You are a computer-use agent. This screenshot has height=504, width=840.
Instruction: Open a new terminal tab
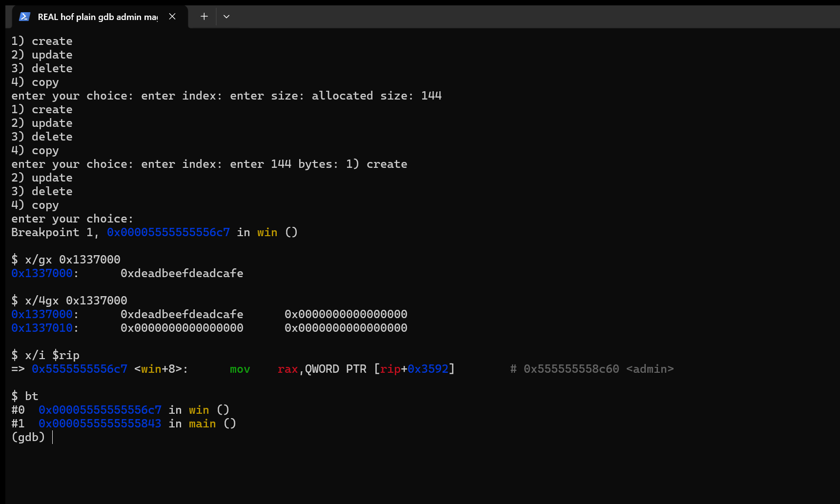pos(204,17)
